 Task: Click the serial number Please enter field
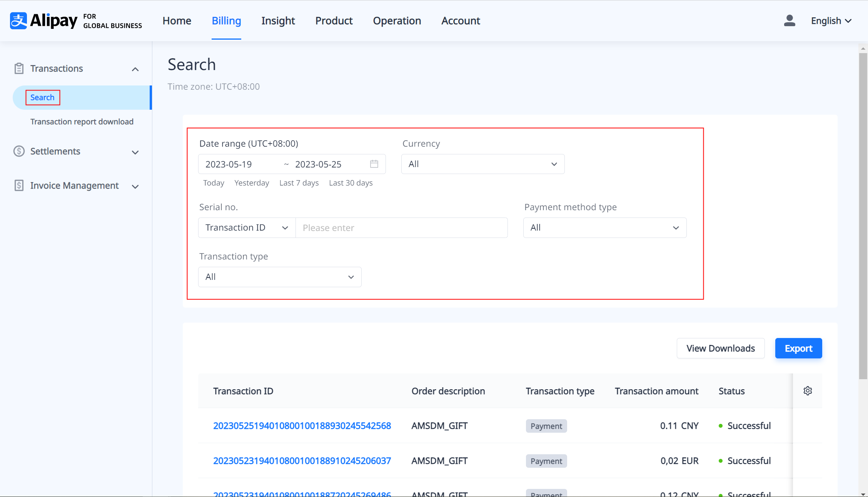(401, 228)
